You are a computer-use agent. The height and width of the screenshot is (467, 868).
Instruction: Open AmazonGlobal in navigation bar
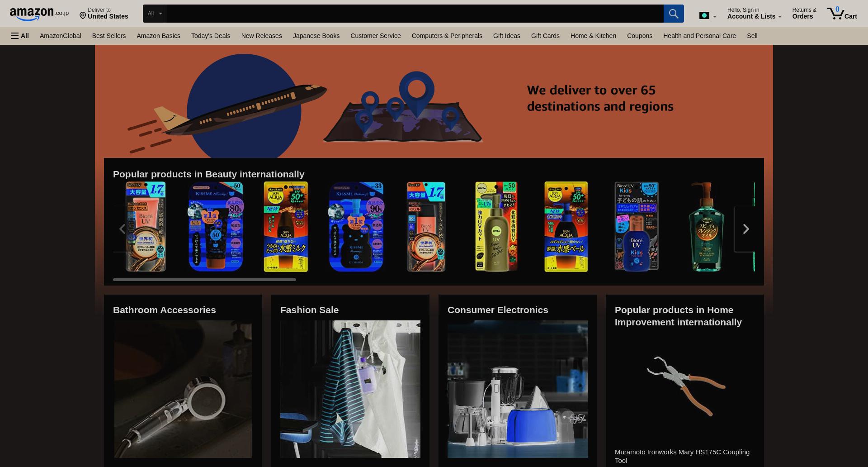pyautogui.click(x=61, y=36)
